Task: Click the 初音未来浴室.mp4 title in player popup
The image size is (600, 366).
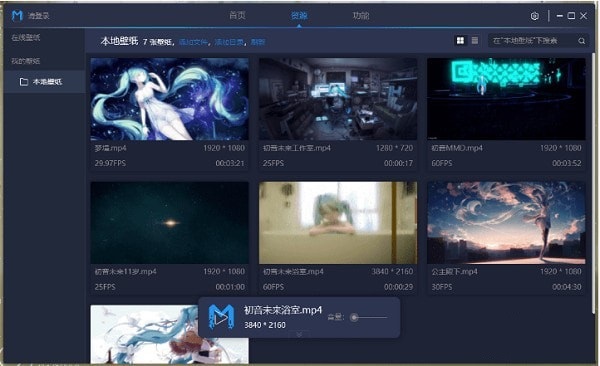Action: (x=283, y=310)
